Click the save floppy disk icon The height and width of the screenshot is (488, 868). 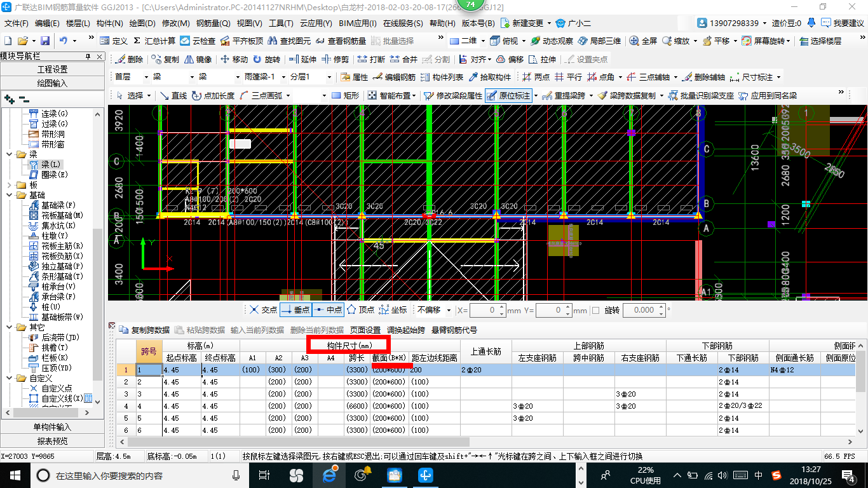click(44, 41)
